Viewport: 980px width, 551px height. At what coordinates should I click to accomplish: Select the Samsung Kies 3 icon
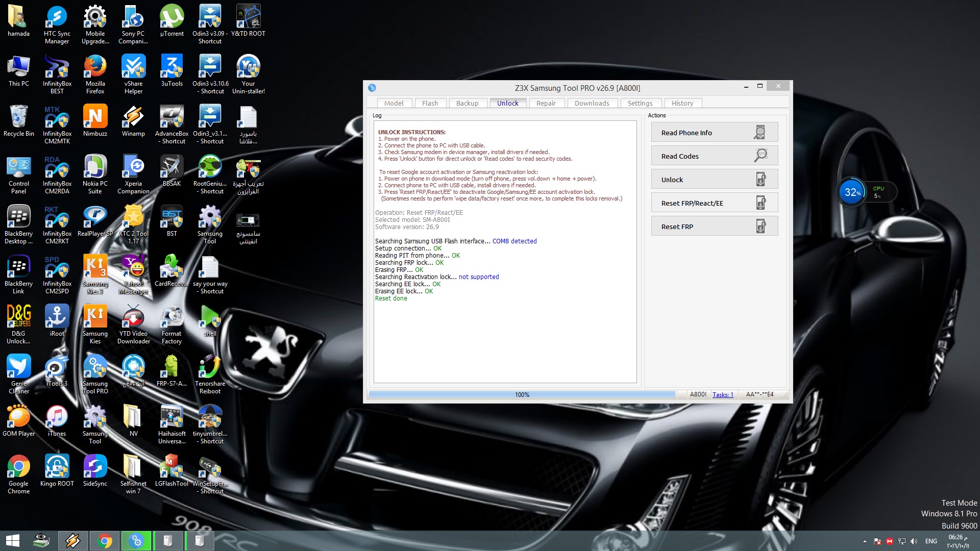(95, 275)
